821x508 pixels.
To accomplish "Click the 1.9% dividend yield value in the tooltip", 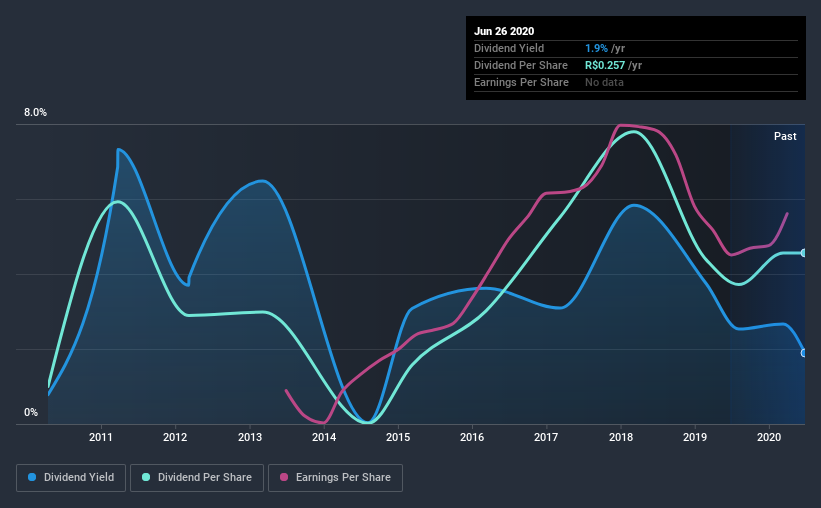I will click(x=596, y=48).
